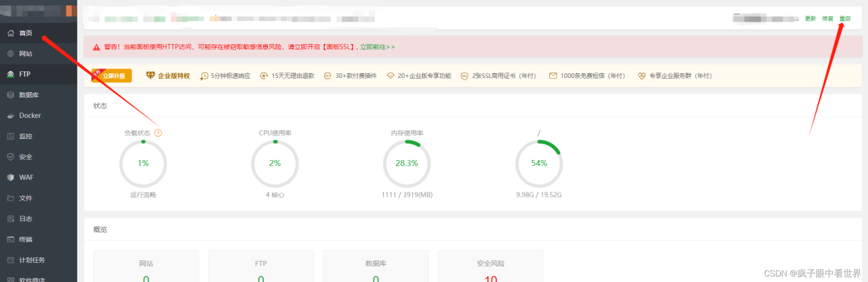Open the WAF menu item
This screenshot has width=868, height=282.
[39, 178]
